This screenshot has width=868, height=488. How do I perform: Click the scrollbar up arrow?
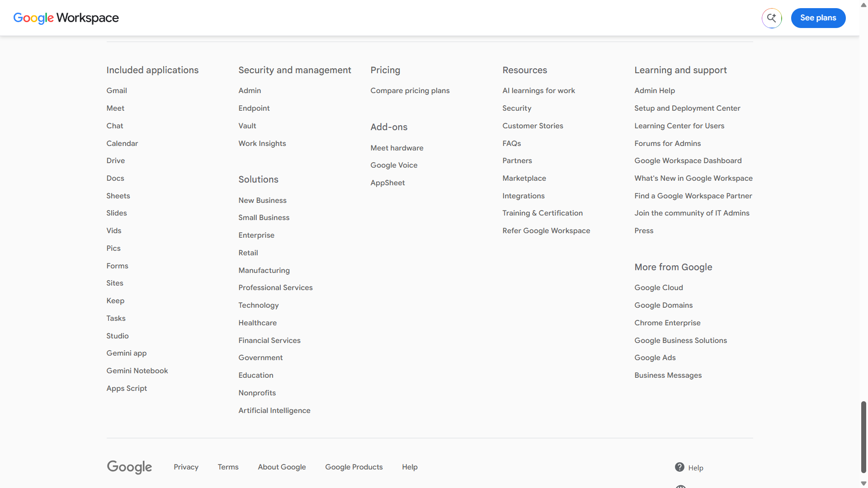[863, 5]
